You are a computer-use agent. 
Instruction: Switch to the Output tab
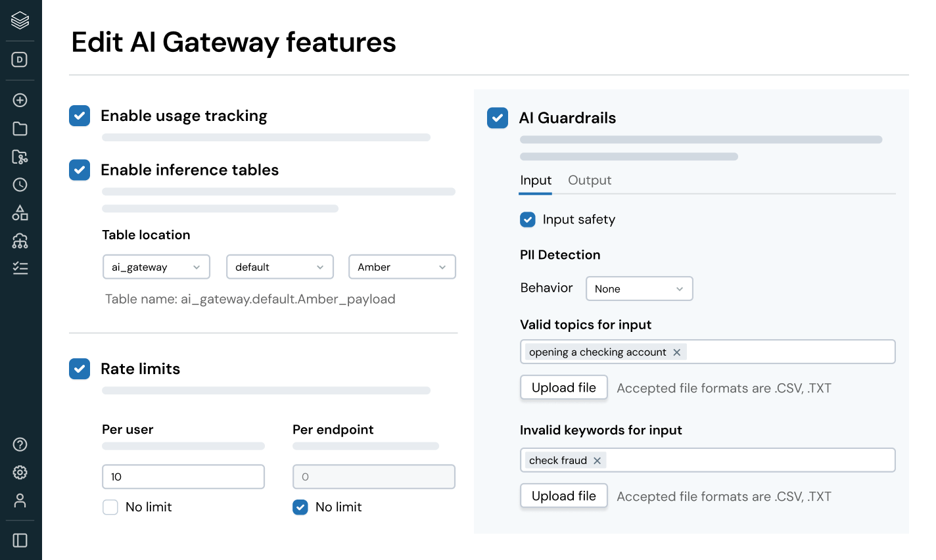click(590, 180)
